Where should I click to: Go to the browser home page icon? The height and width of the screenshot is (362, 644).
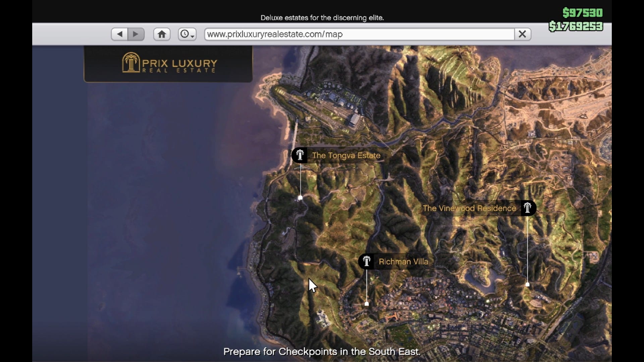(x=162, y=34)
